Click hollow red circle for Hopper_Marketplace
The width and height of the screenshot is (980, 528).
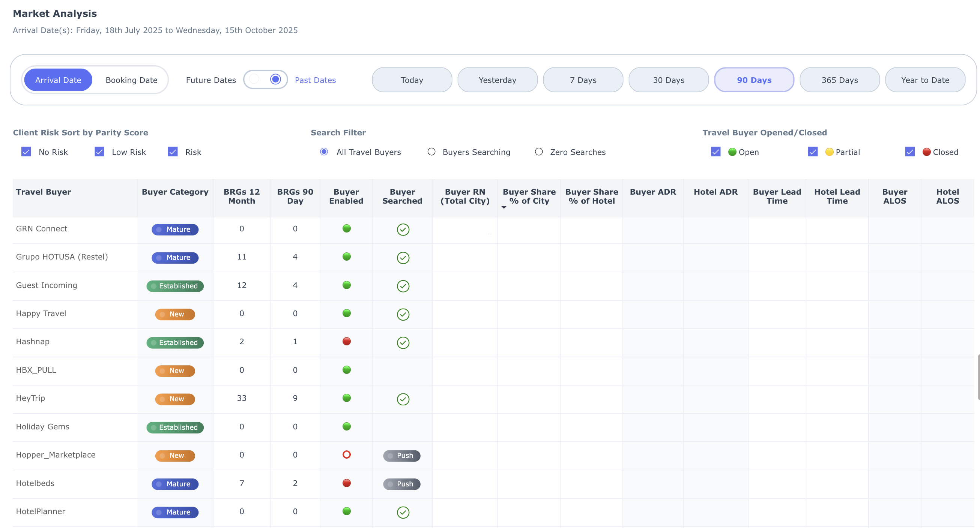click(346, 454)
